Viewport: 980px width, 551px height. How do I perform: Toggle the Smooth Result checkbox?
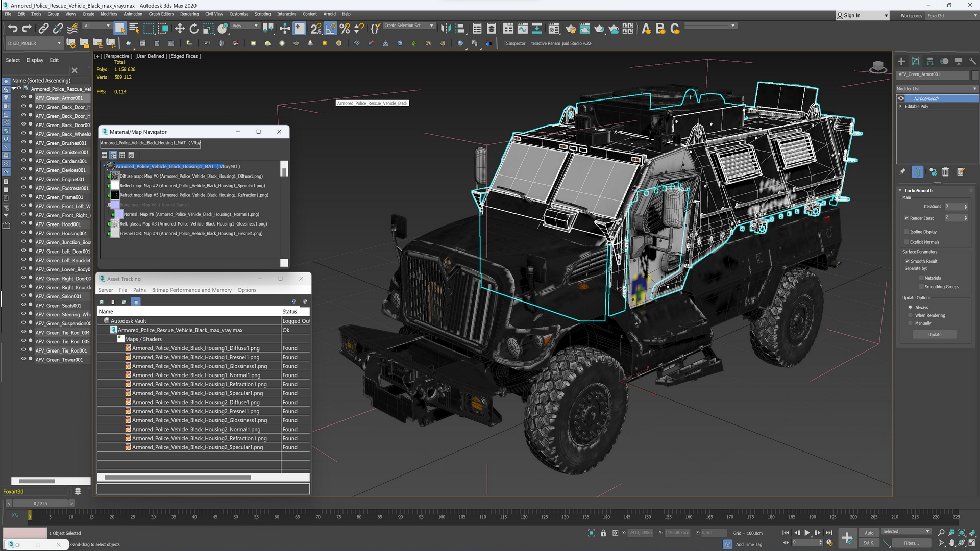point(908,261)
